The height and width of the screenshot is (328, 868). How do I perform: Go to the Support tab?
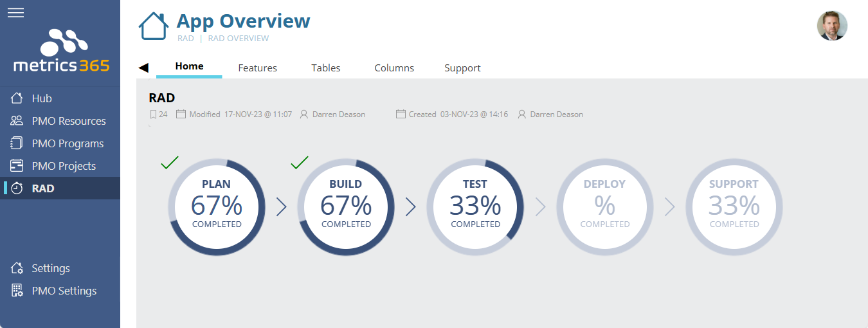(462, 68)
